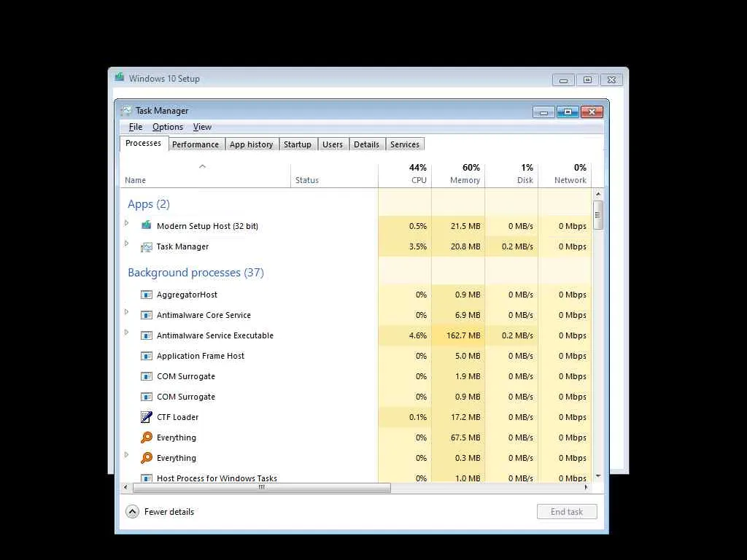Collapse view with Fewer details arrow icon
The height and width of the screenshot is (560, 747).
(133, 512)
